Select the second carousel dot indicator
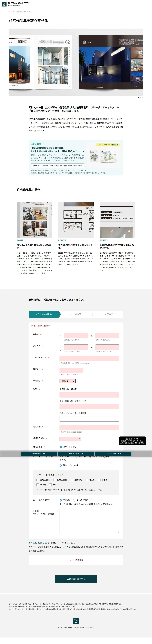Image resolution: width=152 pixels, height=644 pixels. pyautogui.click(x=141, y=98)
